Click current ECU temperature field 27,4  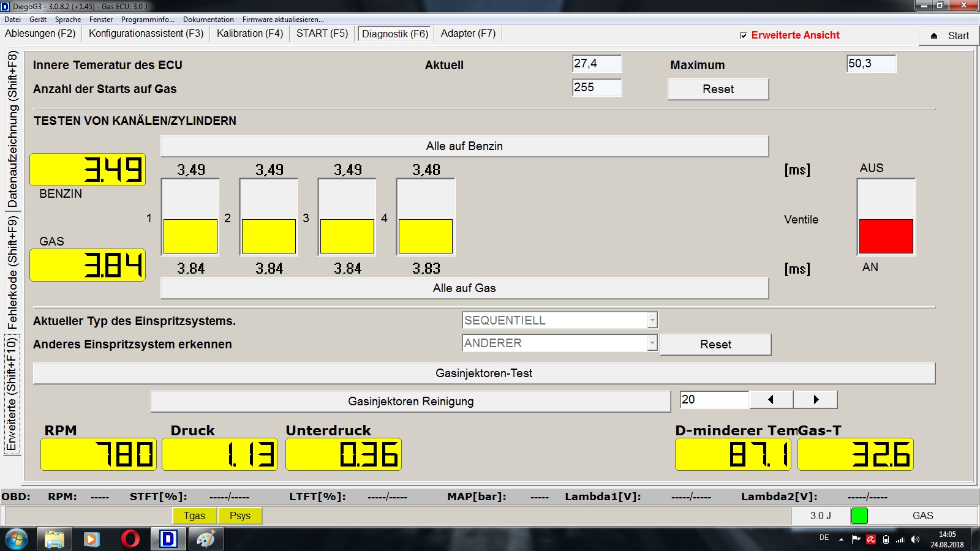click(597, 64)
